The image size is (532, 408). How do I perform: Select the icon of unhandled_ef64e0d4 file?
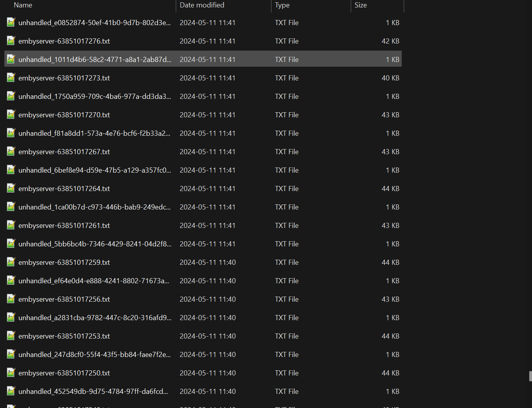click(11, 280)
